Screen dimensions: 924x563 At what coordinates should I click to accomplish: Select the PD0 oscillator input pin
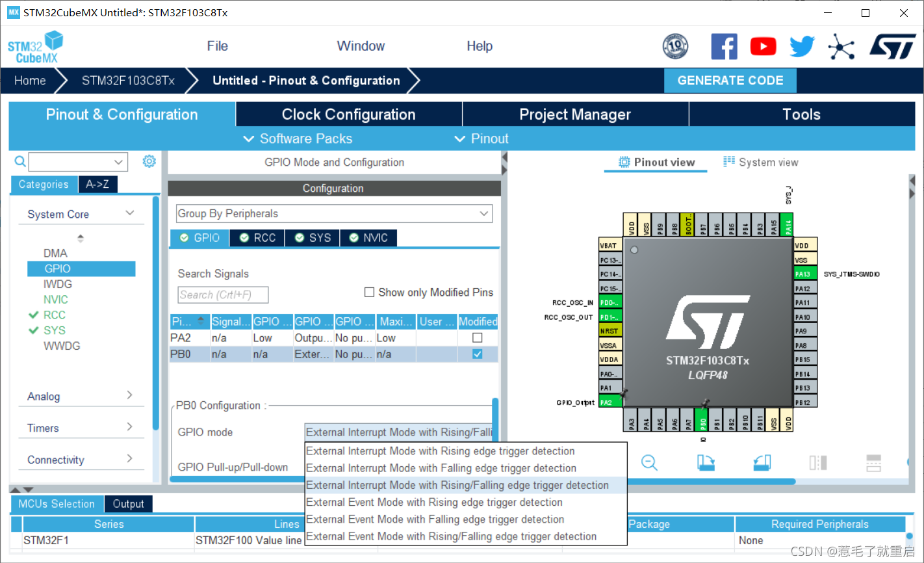tap(610, 302)
